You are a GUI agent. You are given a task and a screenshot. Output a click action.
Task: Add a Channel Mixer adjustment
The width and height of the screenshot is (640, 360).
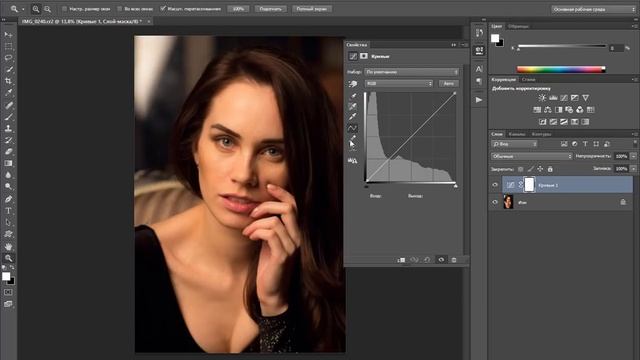coord(580,110)
